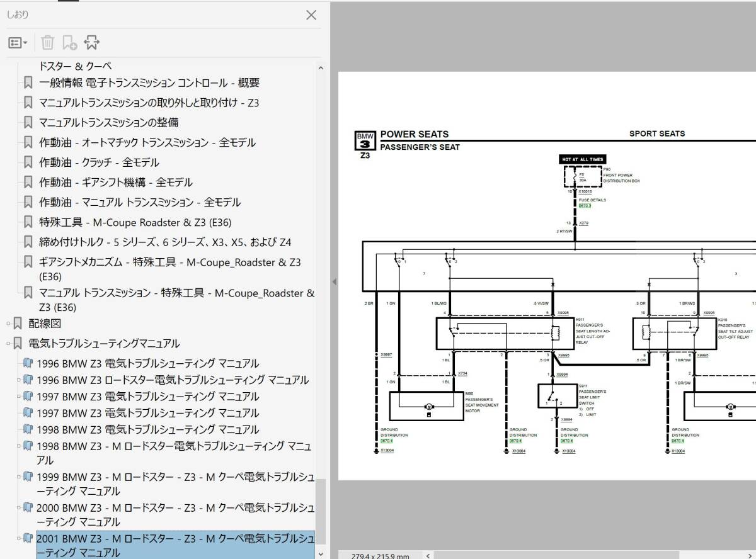Image resolution: width=756 pixels, height=559 pixels.
Task: Expand first 1997 BMW Z3 manual node
Action: (x=19, y=397)
